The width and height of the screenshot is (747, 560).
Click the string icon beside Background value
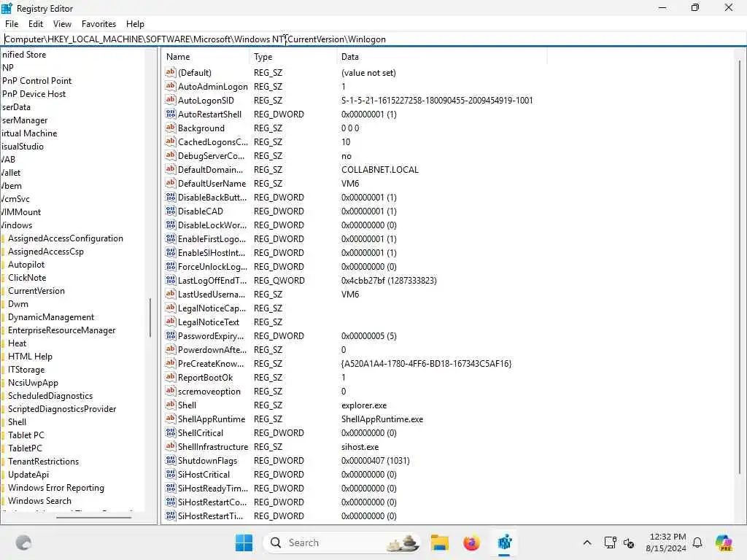click(171, 128)
